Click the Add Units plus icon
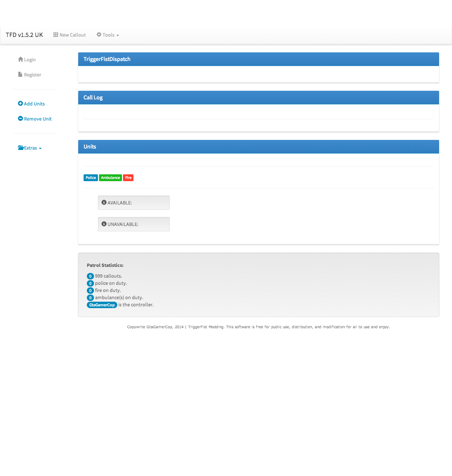This screenshot has width=452, height=476. pyautogui.click(x=20, y=103)
